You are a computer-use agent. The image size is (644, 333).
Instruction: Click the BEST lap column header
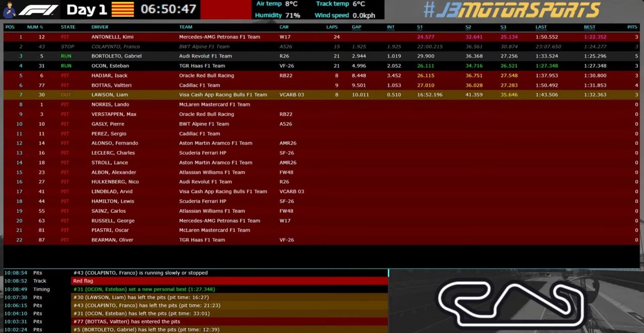point(589,27)
